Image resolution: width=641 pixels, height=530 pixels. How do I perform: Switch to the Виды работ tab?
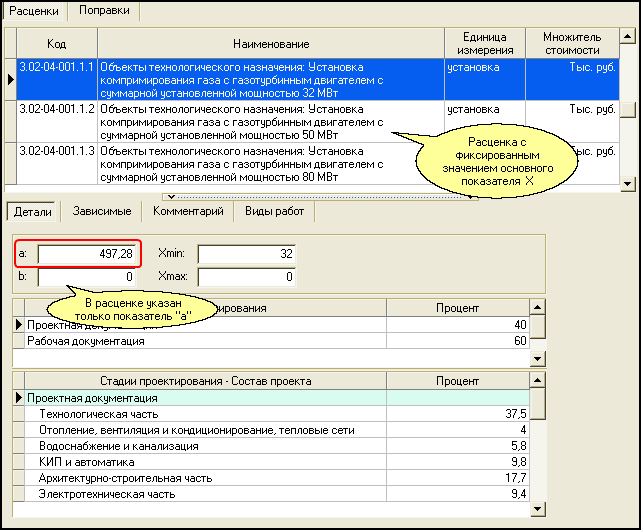click(x=274, y=211)
